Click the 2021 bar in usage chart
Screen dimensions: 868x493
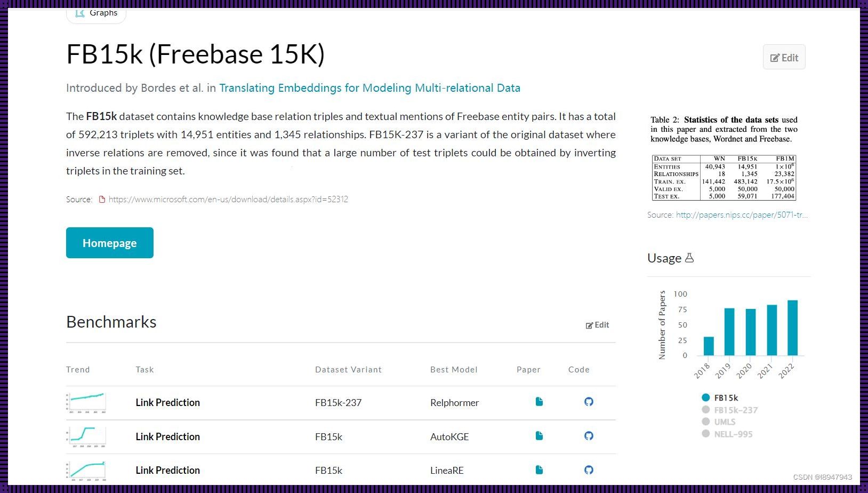point(771,330)
